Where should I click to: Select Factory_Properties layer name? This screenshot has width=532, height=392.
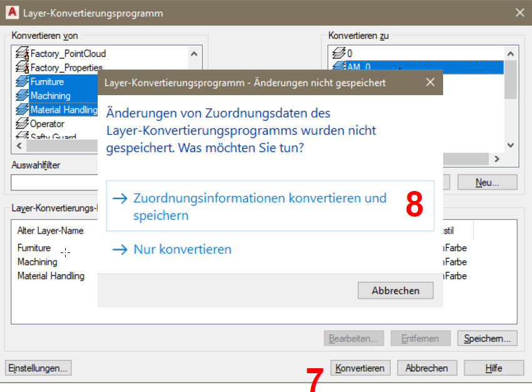[x=66, y=68]
